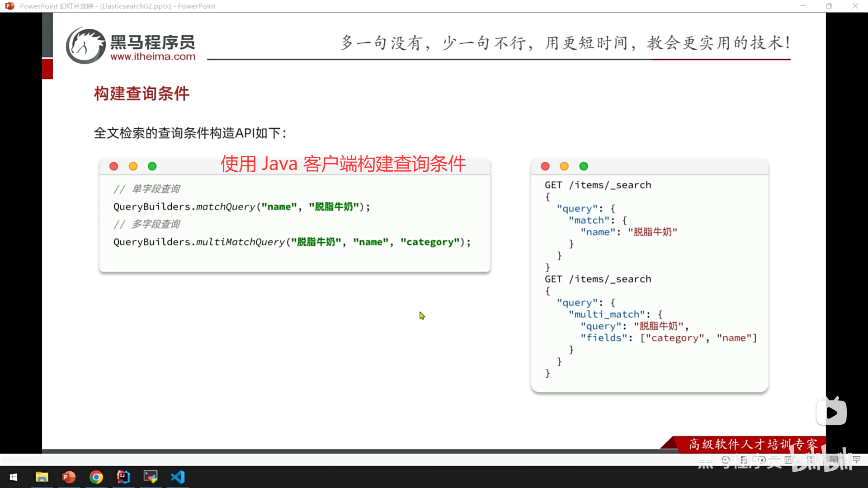
Task: Advance to next slide using status bar arrow
Action: coord(762,460)
